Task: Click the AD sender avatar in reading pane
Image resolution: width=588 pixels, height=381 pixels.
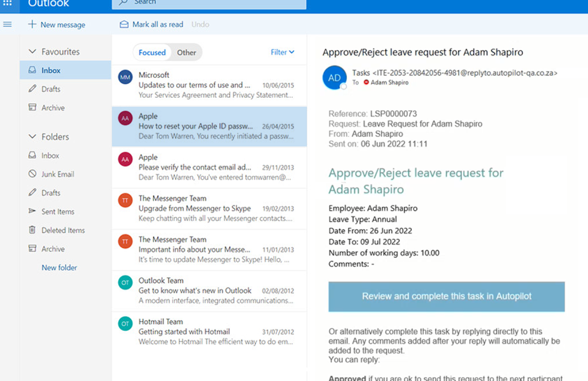Action: 335,78
